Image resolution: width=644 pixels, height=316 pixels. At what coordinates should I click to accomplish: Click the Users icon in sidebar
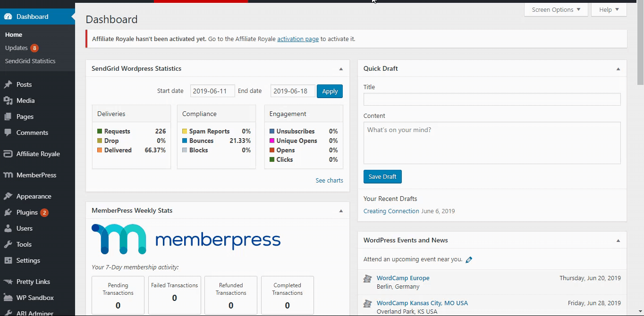click(8, 228)
